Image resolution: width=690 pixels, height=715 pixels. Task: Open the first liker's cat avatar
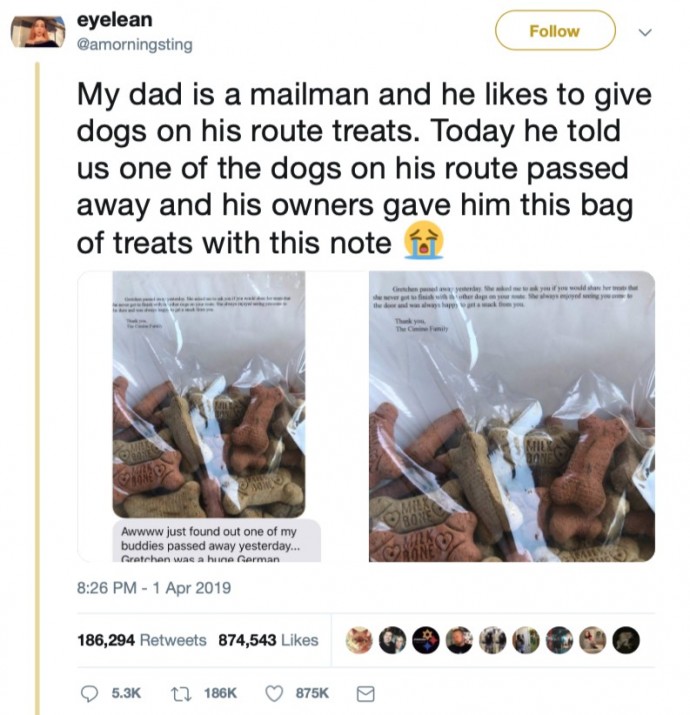[x=359, y=640]
